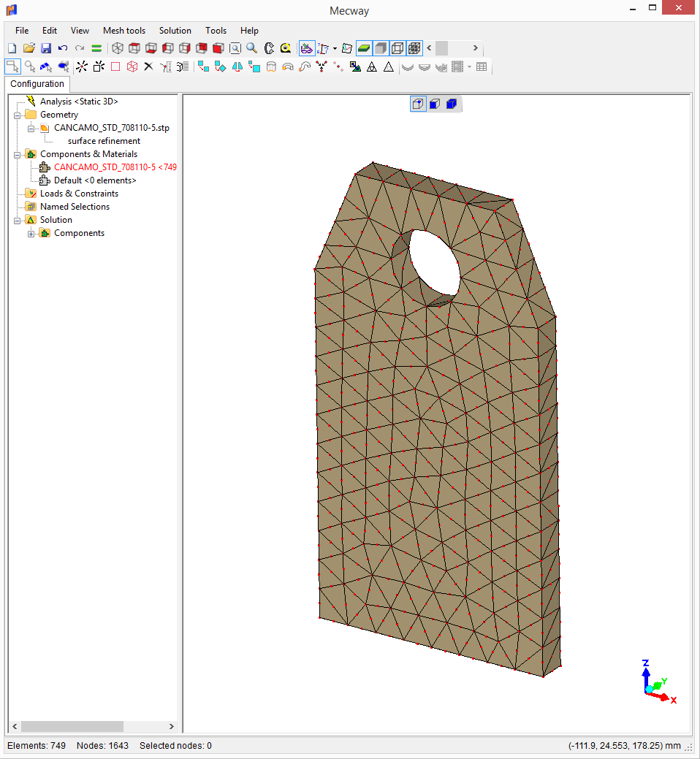This screenshot has height=759, width=700.
Task: Click the refine triangle subdivision icon
Action: click(x=372, y=66)
